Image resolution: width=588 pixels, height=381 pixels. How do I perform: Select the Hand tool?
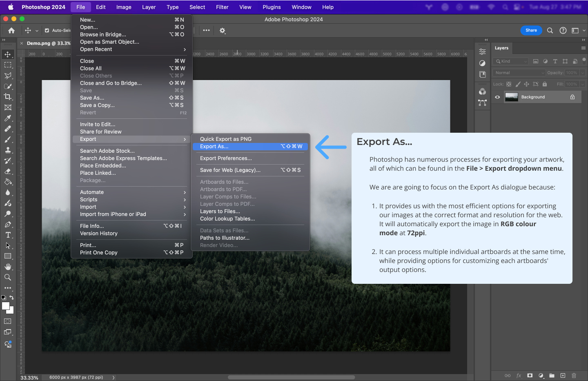(8, 267)
